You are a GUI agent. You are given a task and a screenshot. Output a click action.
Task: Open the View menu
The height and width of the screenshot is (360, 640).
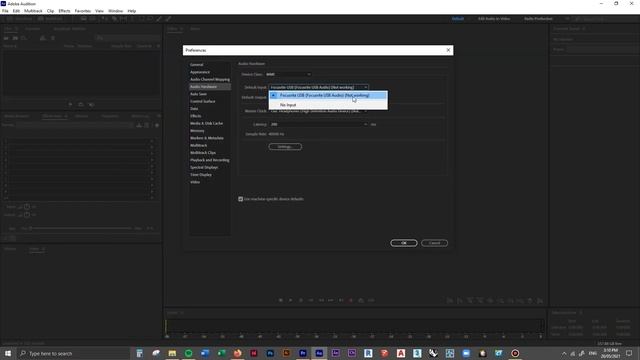pos(99,11)
